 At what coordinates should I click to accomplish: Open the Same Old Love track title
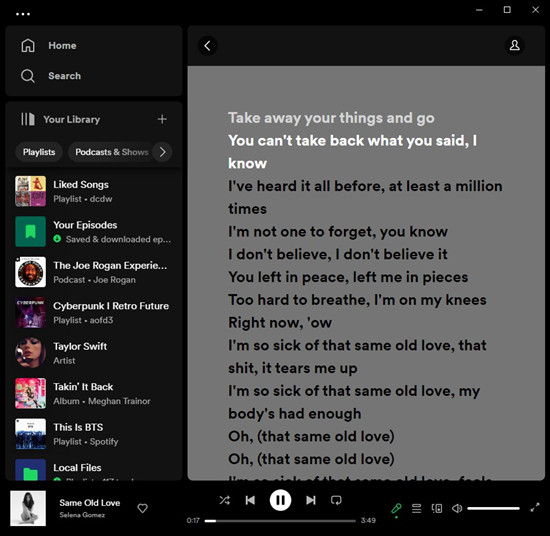pos(90,503)
